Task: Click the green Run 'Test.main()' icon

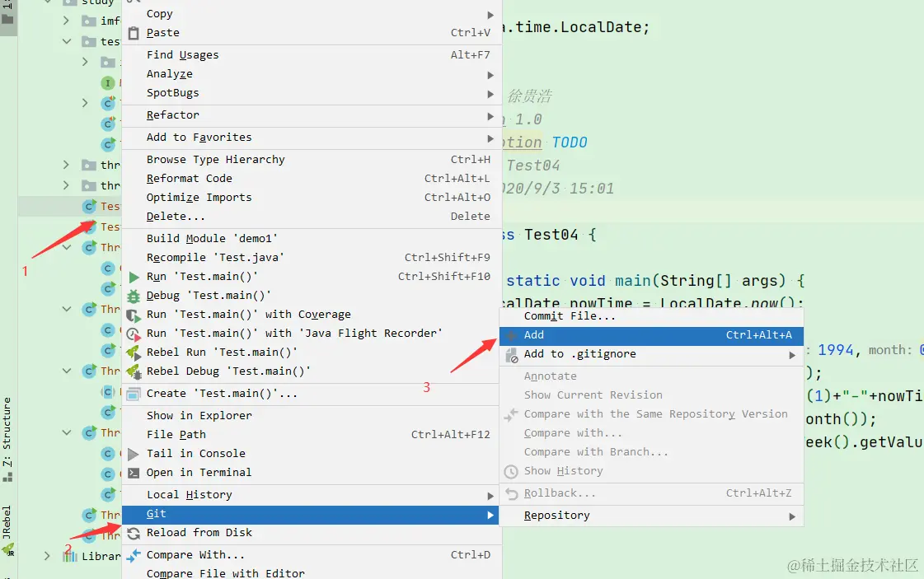Action: (134, 277)
